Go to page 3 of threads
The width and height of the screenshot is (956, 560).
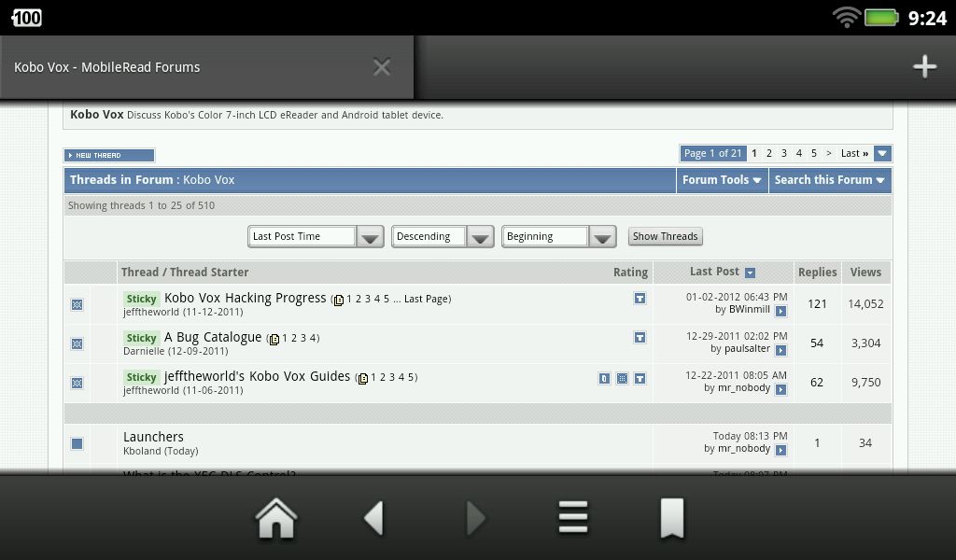(x=784, y=154)
